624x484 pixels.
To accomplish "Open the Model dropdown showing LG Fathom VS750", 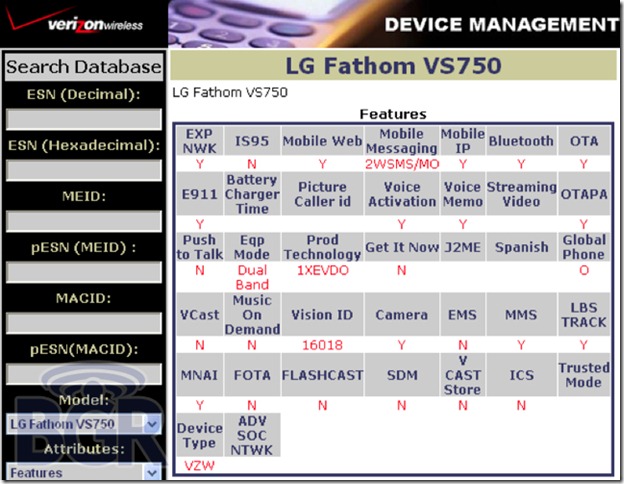I will pyautogui.click(x=84, y=424).
